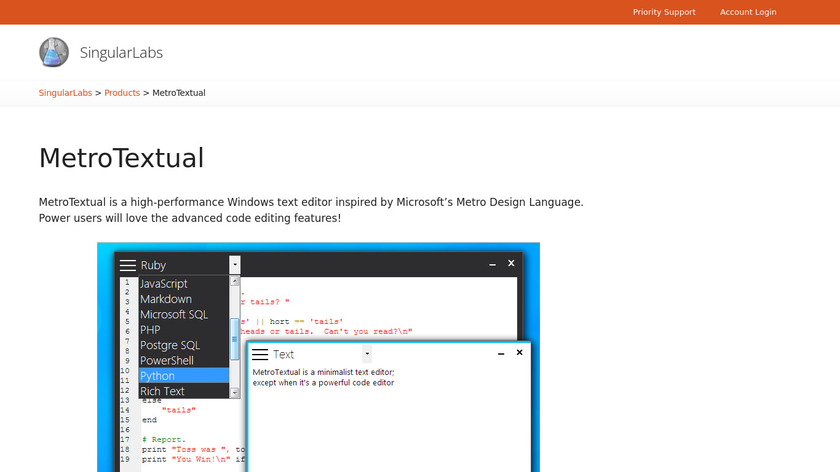
Task: Choose JavaScript from the language list
Action: coord(164,284)
